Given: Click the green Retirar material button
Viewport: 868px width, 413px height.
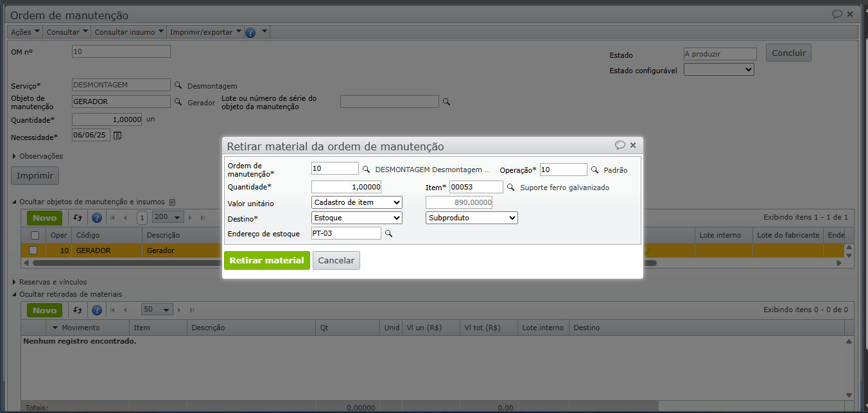Looking at the screenshot, I should [x=266, y=260].
